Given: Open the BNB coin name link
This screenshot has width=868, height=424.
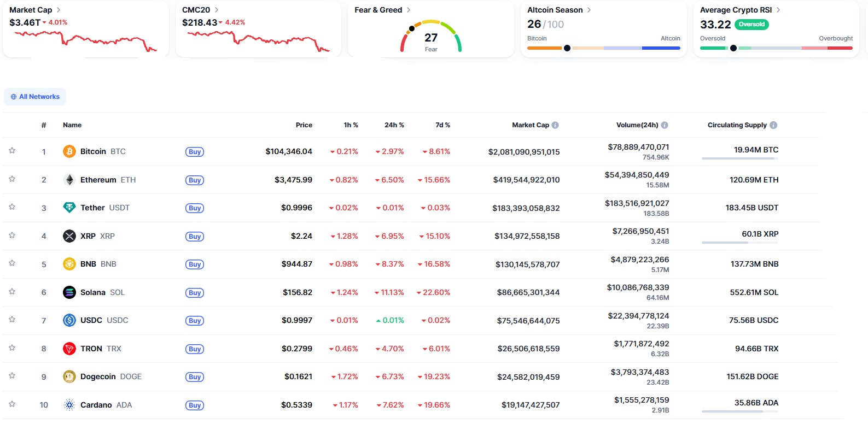Looking at the screenshot, I should [x=89, y=264].
